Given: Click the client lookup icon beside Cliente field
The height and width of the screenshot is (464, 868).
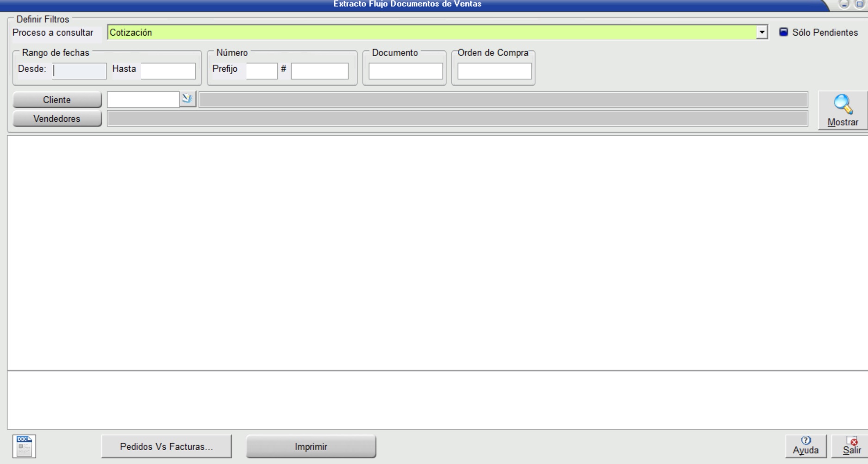Looking at the screenshot, I should click(x=187, y=99).
